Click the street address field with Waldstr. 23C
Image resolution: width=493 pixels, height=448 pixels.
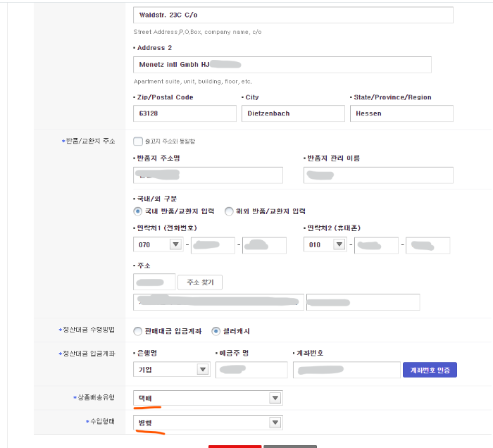[x=293, y=15]
